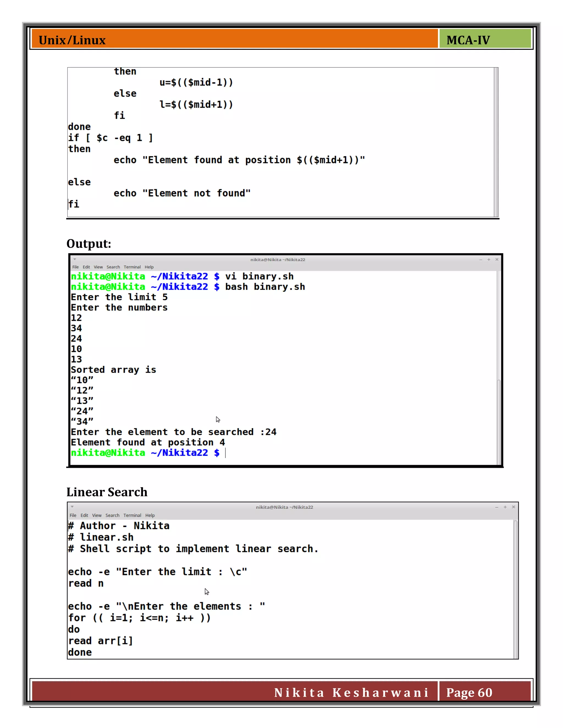Click the 'vi binary.sh' command text

tap(259, 276)
